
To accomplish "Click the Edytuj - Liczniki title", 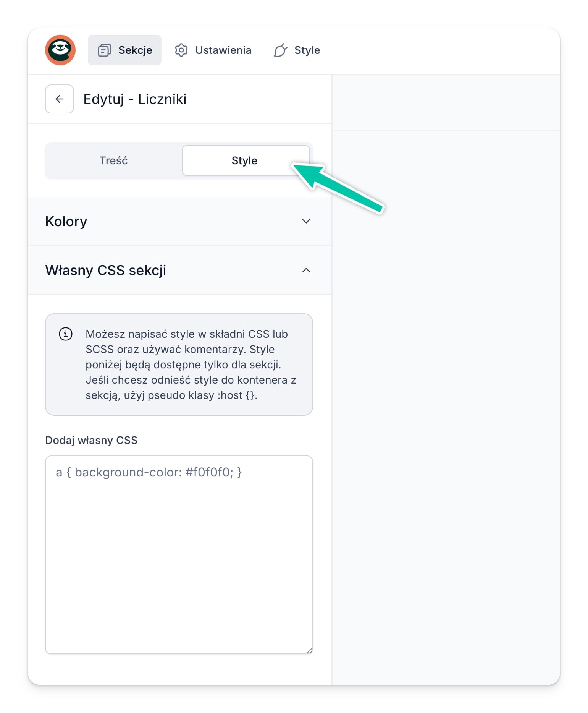I will (135, 99).
